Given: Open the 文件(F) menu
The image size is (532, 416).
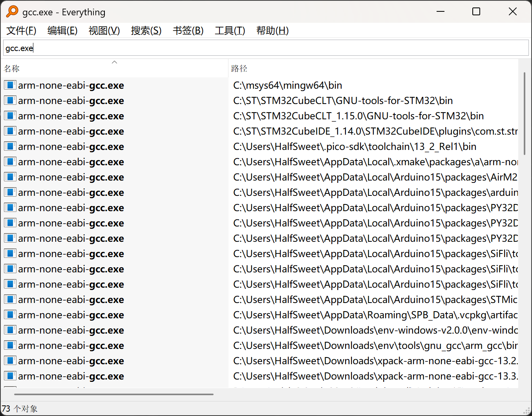Looking at the screenshot, I should (21, 31).
